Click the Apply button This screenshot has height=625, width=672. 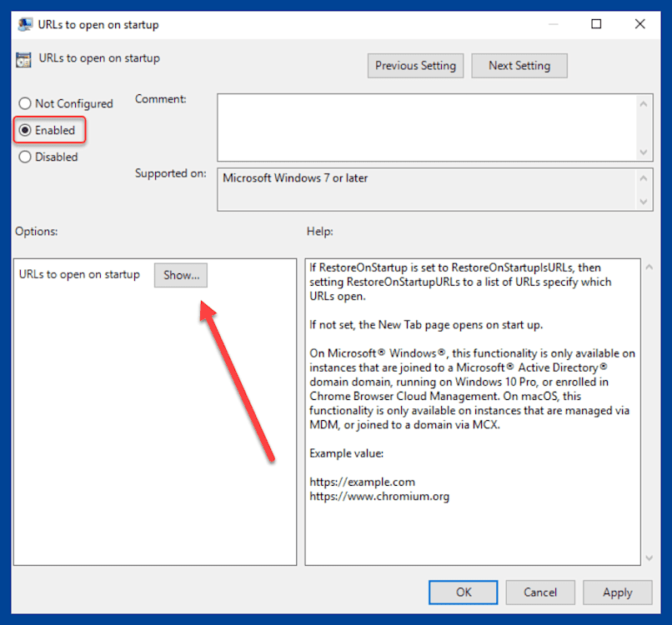(617, 592)
